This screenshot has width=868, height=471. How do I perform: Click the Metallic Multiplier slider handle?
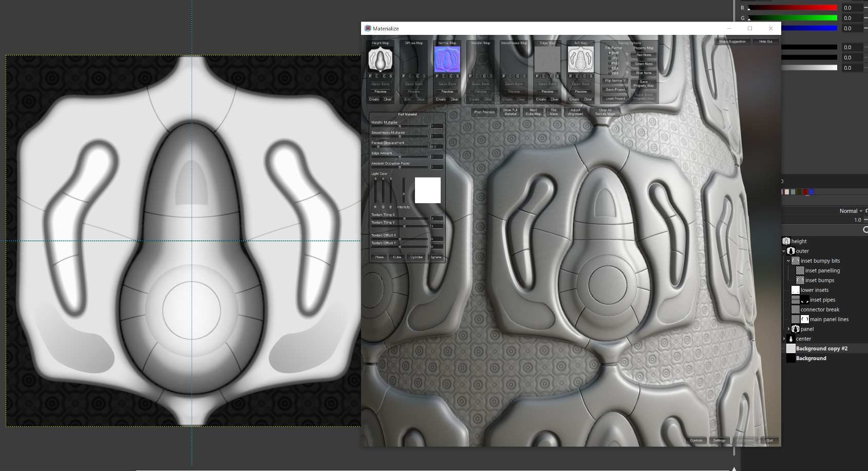pyautogui.click(x=400, y=126)
